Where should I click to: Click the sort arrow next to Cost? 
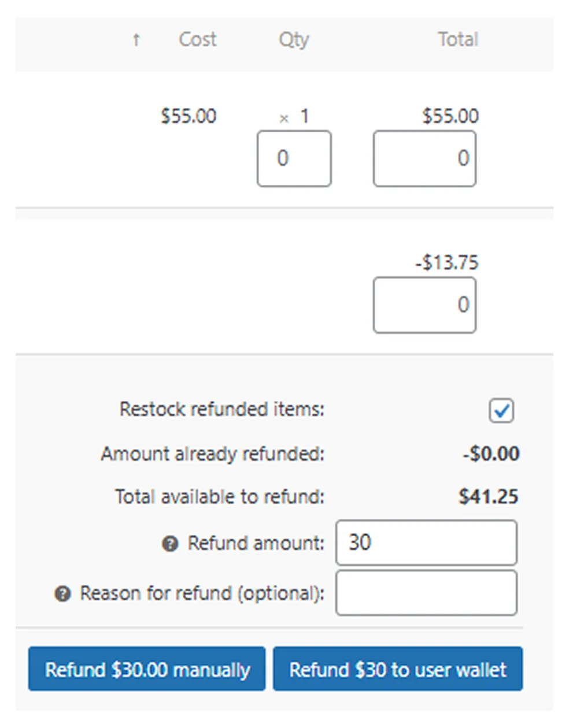(136, 40)
